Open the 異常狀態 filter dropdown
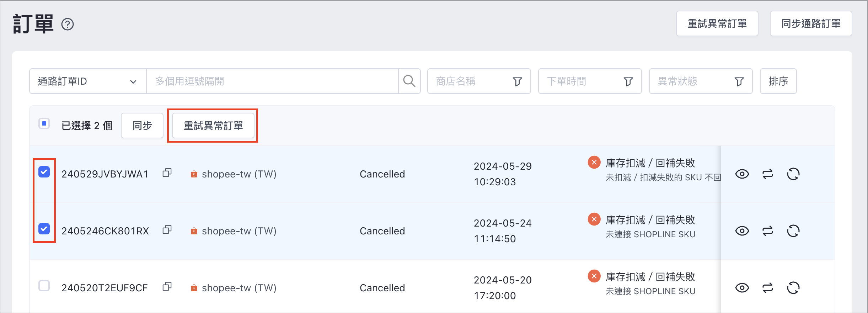The image size is (868, 313). [x=701, y=81]
